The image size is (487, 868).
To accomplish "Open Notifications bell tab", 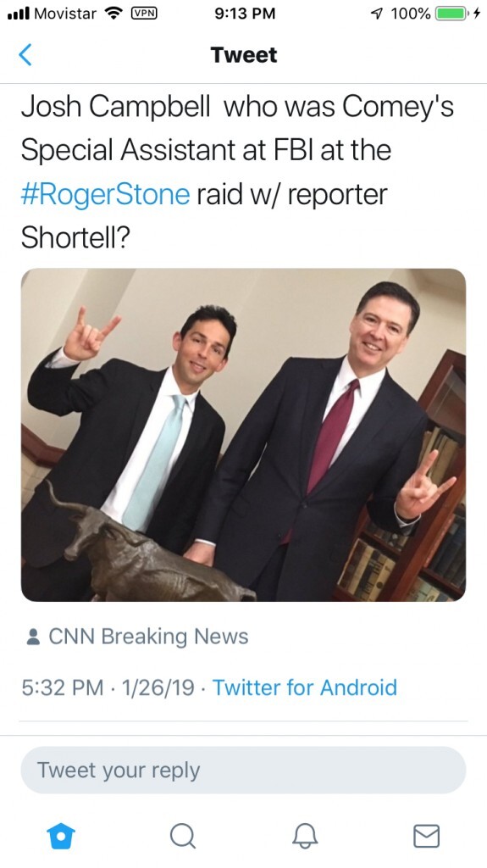I will point(305,835).
